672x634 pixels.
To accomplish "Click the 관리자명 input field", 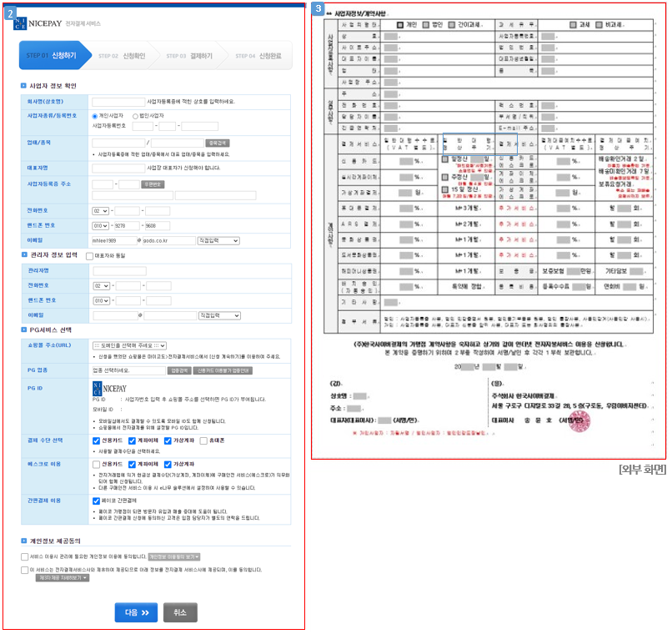I will tap(120, 271).
